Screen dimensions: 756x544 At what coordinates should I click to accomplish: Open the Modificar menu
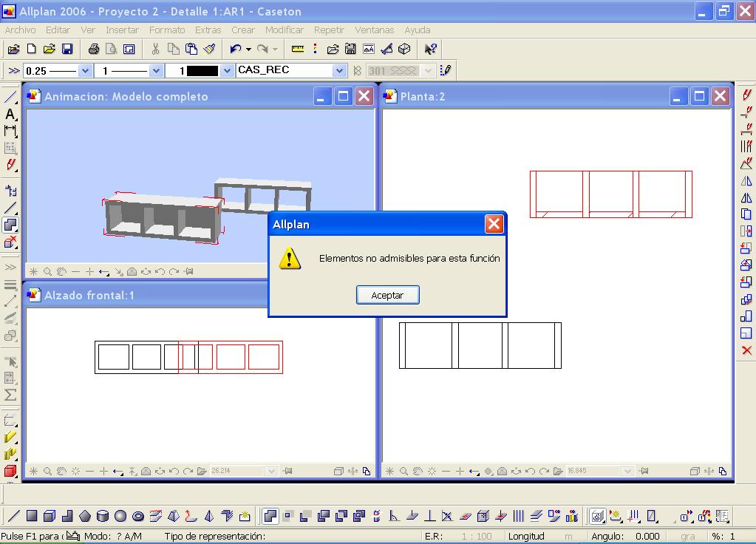[x=285, y=30]
